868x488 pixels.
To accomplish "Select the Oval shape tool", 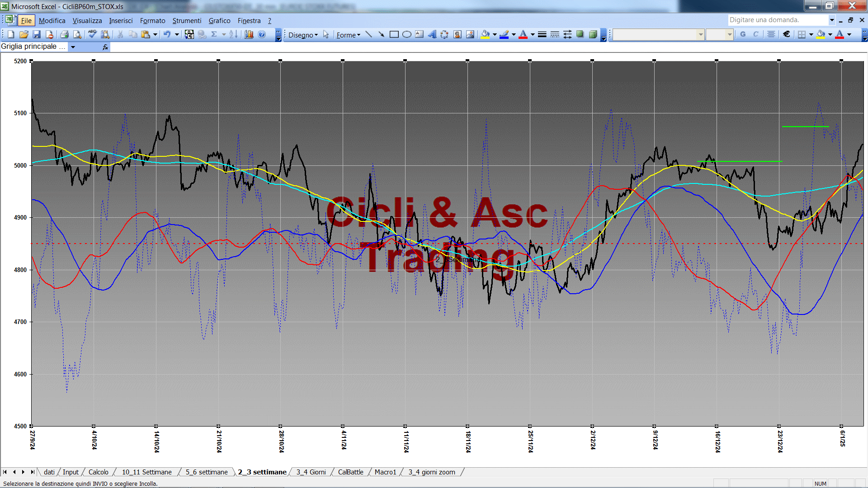I will 407,34.
